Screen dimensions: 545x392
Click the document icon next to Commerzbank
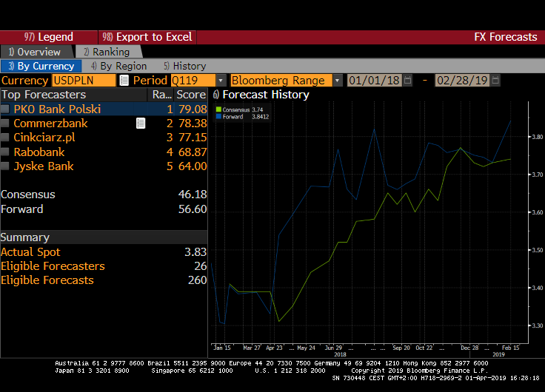[x=141, y=124]
